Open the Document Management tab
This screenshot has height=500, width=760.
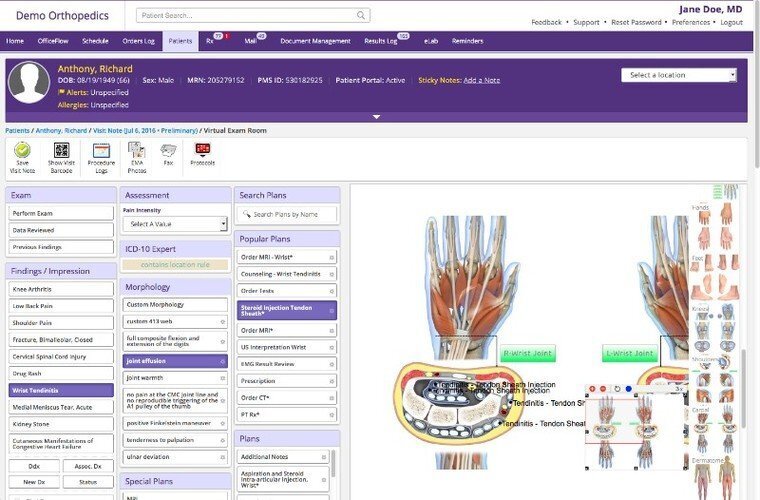pos(315,41)
